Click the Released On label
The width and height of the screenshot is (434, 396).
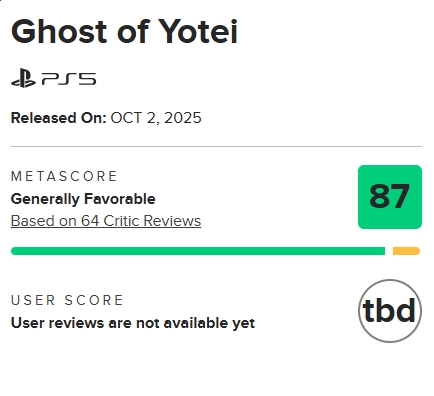tap(58, 118)
